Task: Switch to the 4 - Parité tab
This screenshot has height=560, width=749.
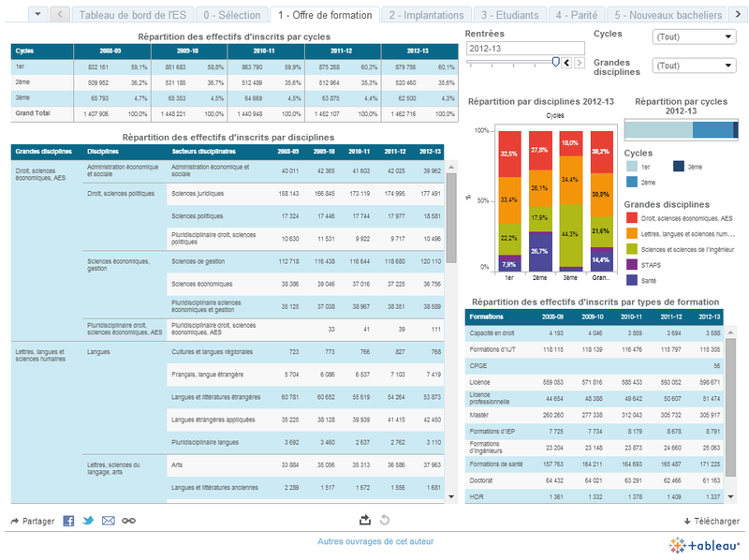Action: (x=577, y=15)
